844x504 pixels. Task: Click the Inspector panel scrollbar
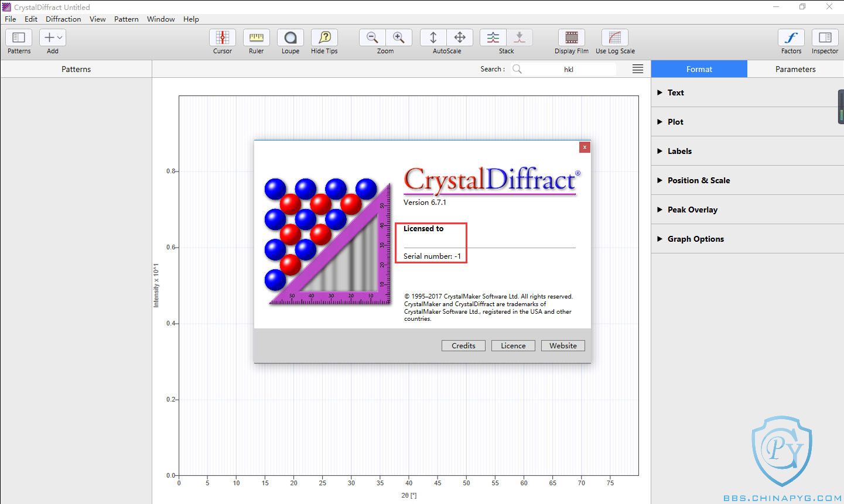point(841,107)
